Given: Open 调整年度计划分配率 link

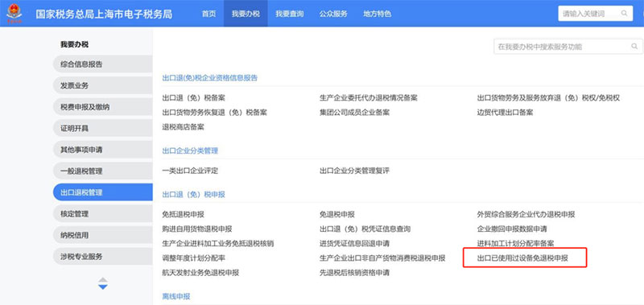Looking at the screenshot, I should [194, 258].
